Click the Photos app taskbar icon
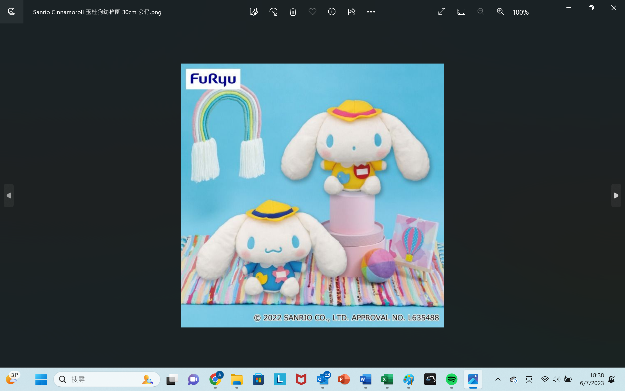This screenshot has width=625, height=391. point(473,379)
